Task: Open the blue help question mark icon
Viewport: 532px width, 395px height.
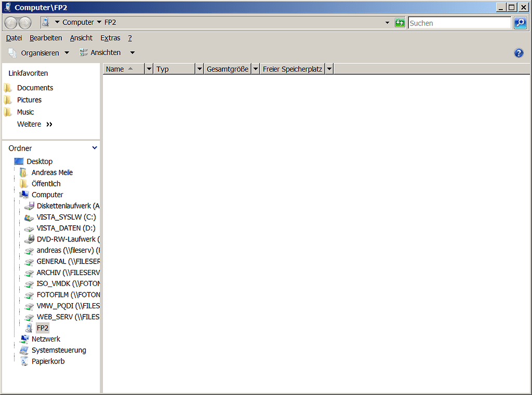Action: (x=518, y=53)
